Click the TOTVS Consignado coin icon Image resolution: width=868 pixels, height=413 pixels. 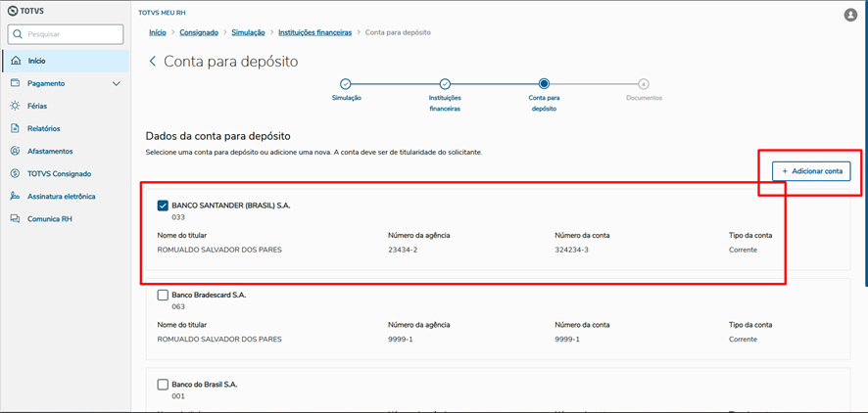16,173
